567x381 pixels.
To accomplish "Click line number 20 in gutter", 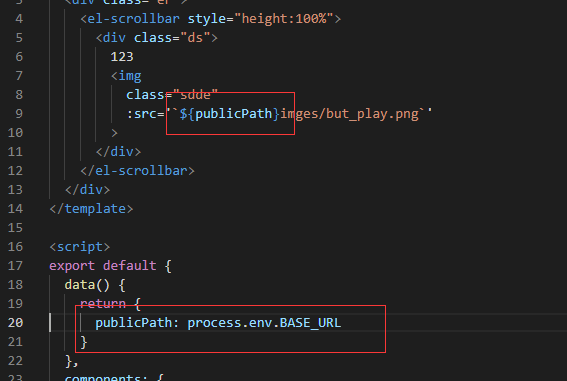I will point(15,322).
